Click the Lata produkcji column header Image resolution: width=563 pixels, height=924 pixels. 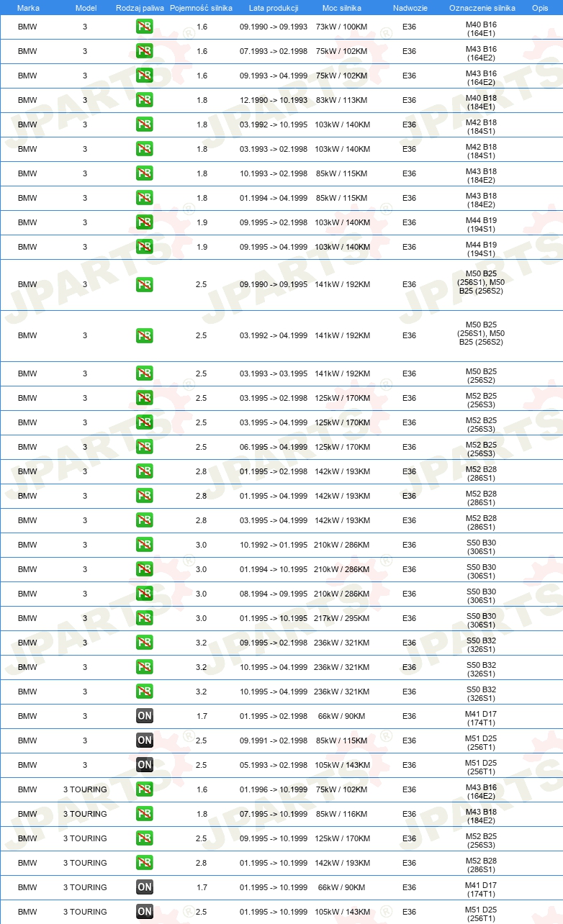(x=274, y=8)
